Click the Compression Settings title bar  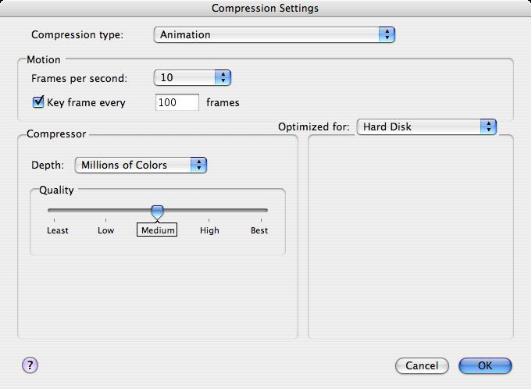point(265,8)
